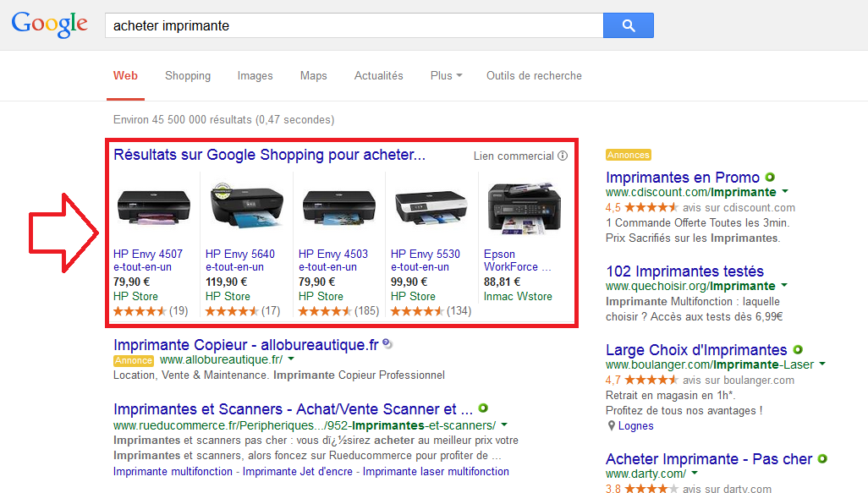Click the yellow Annonces label
868x493 pixels.
click(629, 155)
